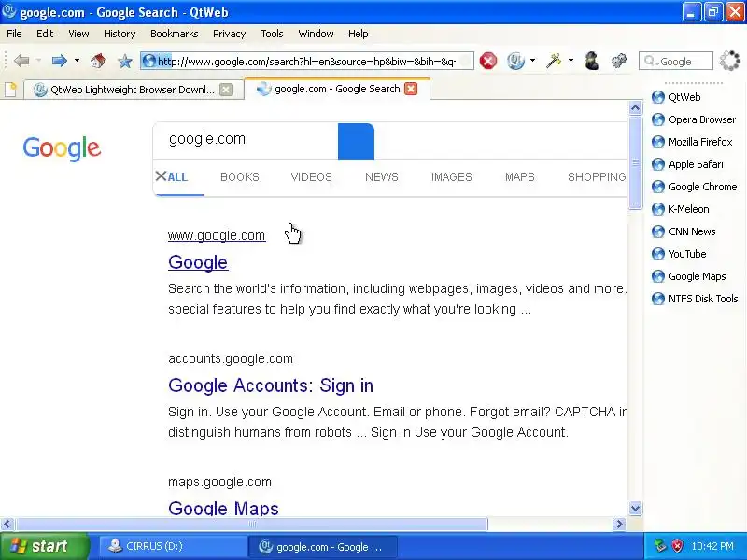The image size is (747, 560).
Task: Open a new tab with the page icon
Action: pos(10,90)
